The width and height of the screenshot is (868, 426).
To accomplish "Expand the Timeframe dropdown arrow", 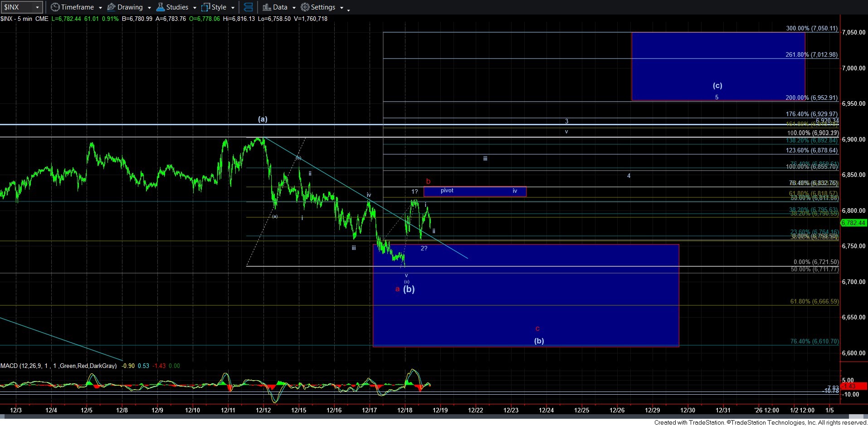I will tap(100, 8).
